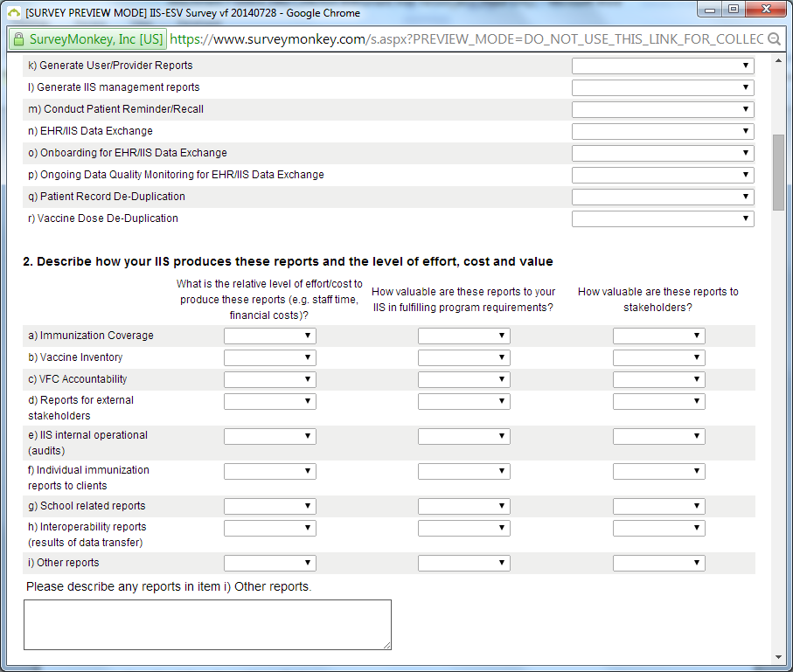The width and height of the screenshot is (793, 672).
Task: Click the Chrome window favicon in title bar
Action: (12, 13)
